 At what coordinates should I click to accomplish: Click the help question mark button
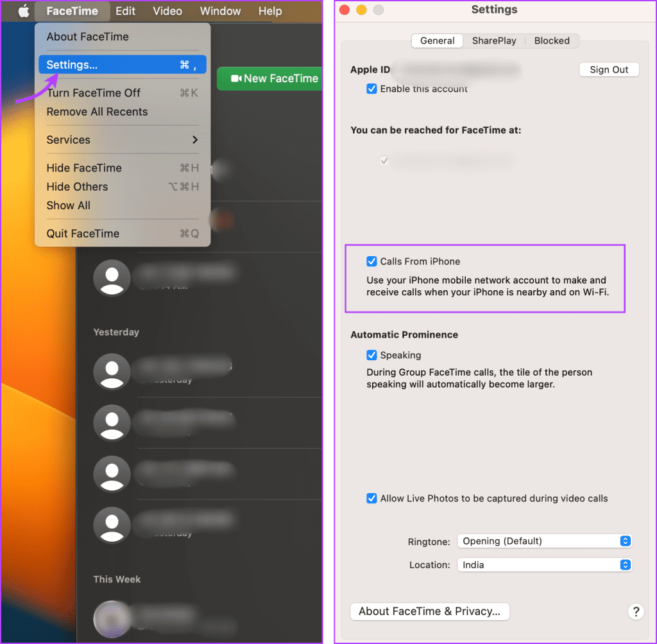[x=636, y=612]
